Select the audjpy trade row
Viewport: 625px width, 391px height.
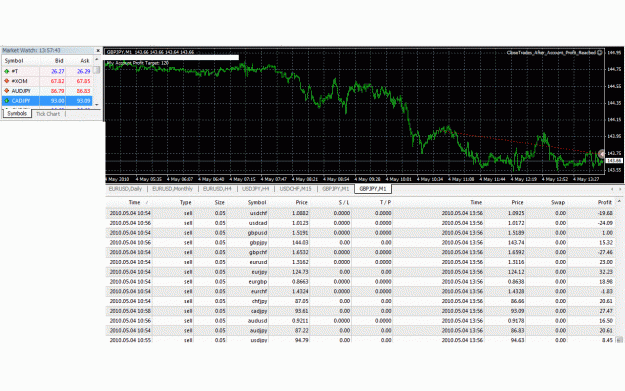pos(360,330)
